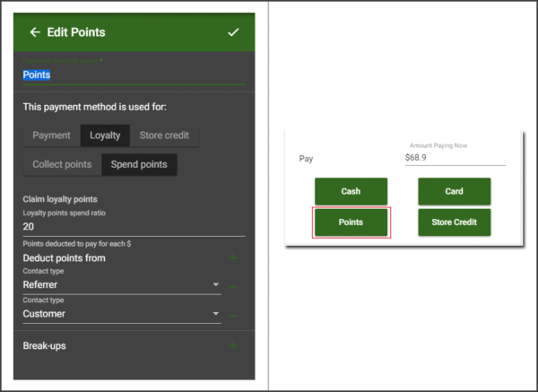The width and height of the screenshot is (538, 392).
Task: Remove the Customer contact type row
Action: 233,316
